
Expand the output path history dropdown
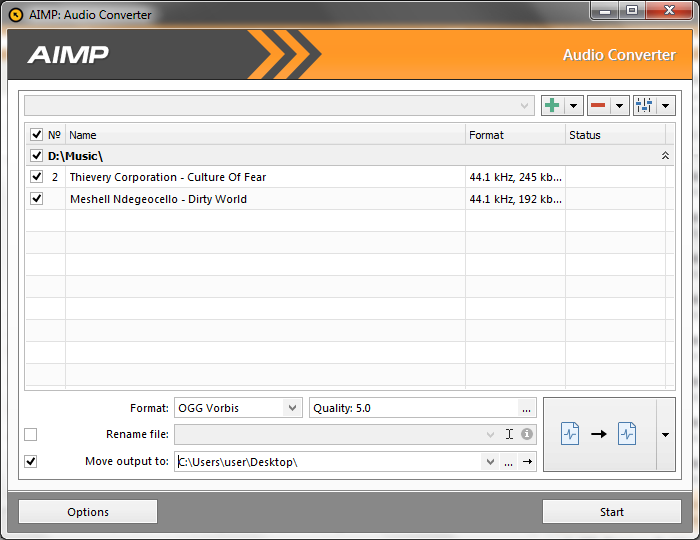click(x=490, y=461)
